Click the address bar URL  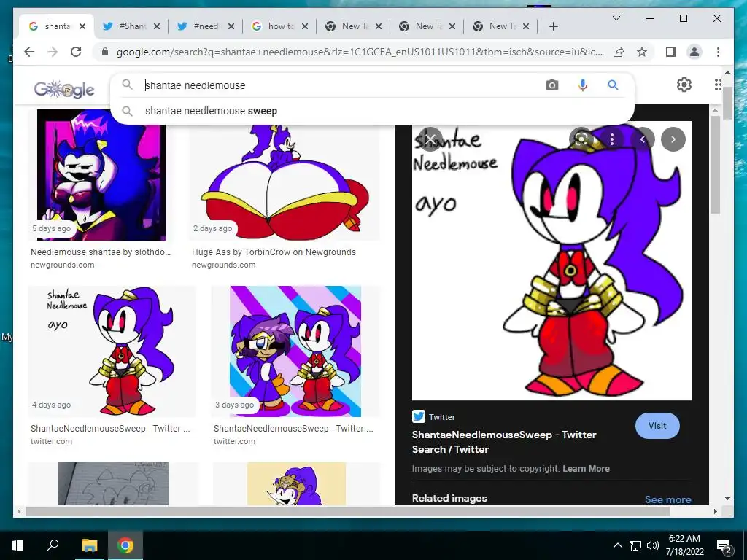[x=360, y=52]
